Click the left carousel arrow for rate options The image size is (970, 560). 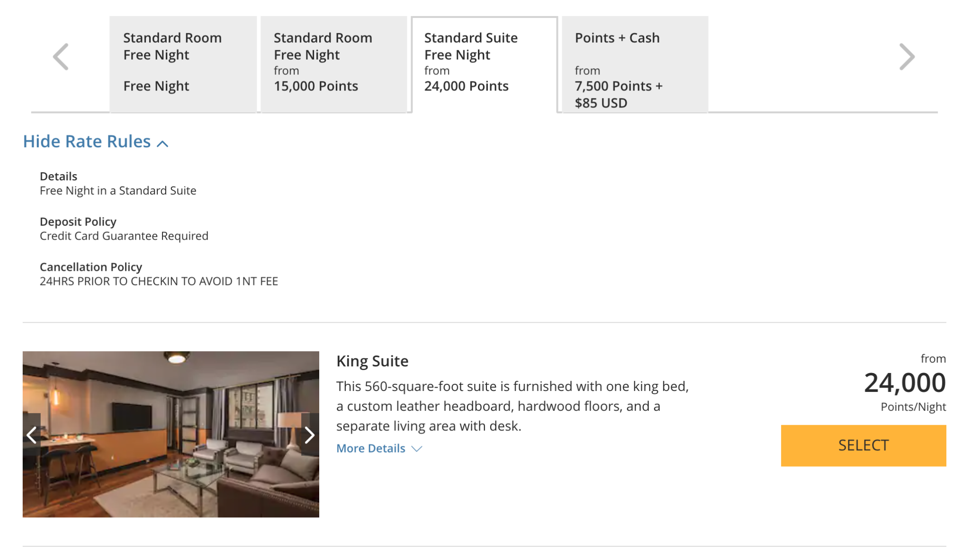[61, 56]
